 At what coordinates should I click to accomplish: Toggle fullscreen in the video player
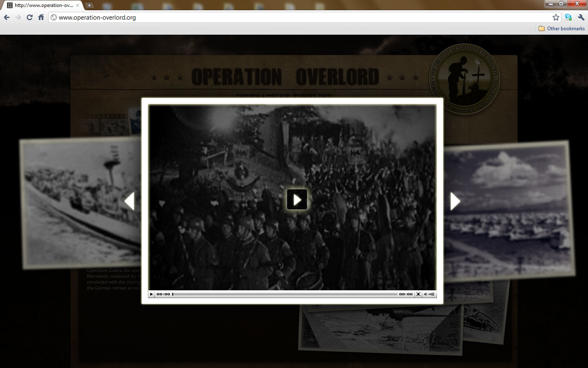point(418,294)
